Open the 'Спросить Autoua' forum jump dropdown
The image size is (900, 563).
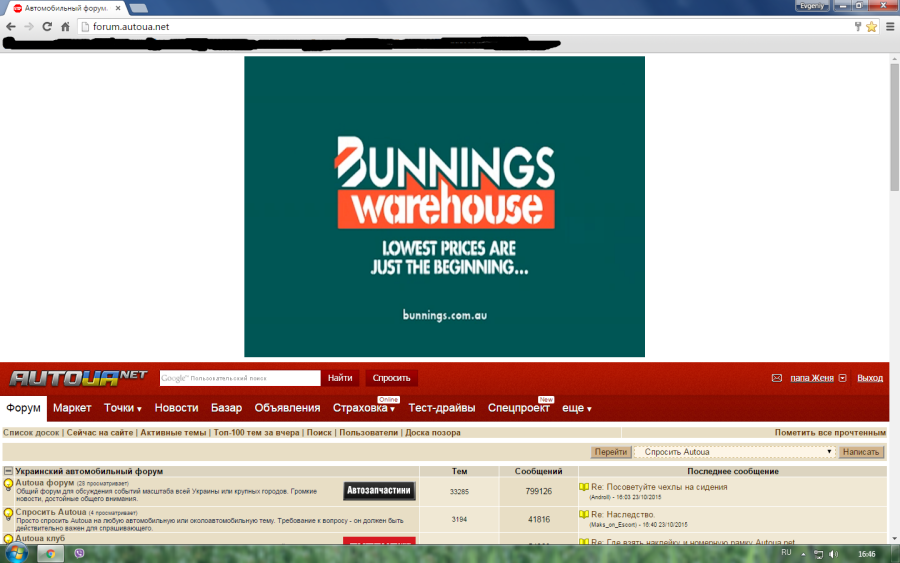[x=735, y=452]
